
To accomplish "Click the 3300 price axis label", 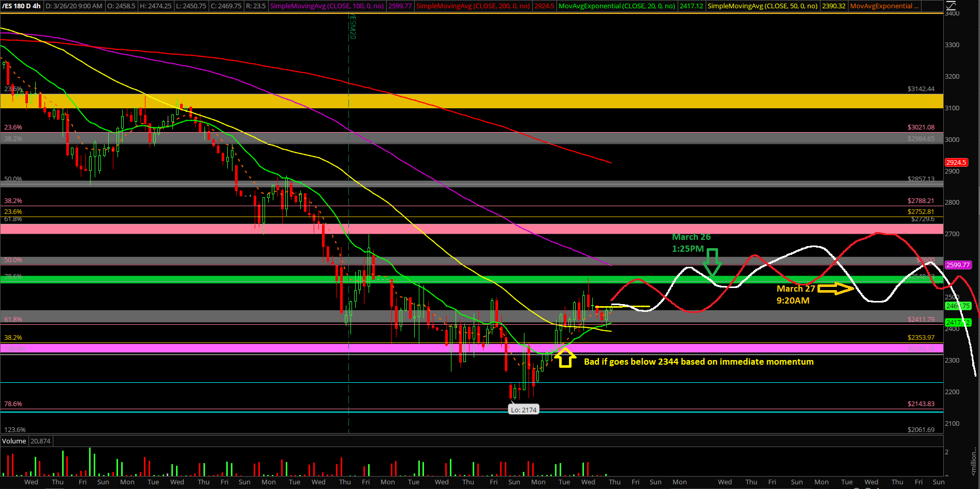I will (x=952, y=45).
